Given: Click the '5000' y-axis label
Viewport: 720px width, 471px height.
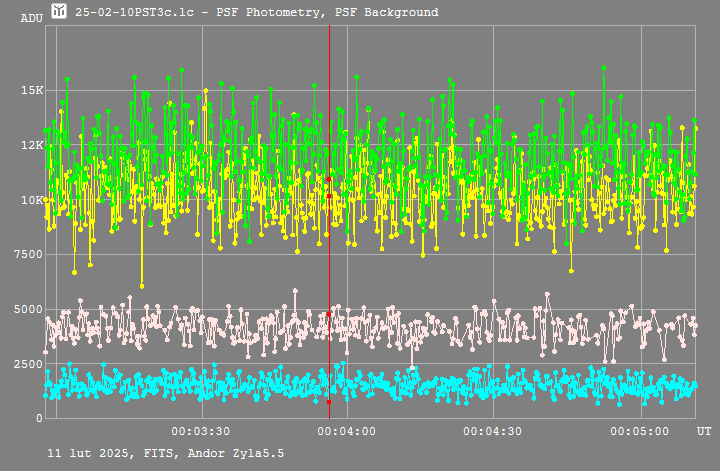Looking at the screenshot, I should pos(28,309).
